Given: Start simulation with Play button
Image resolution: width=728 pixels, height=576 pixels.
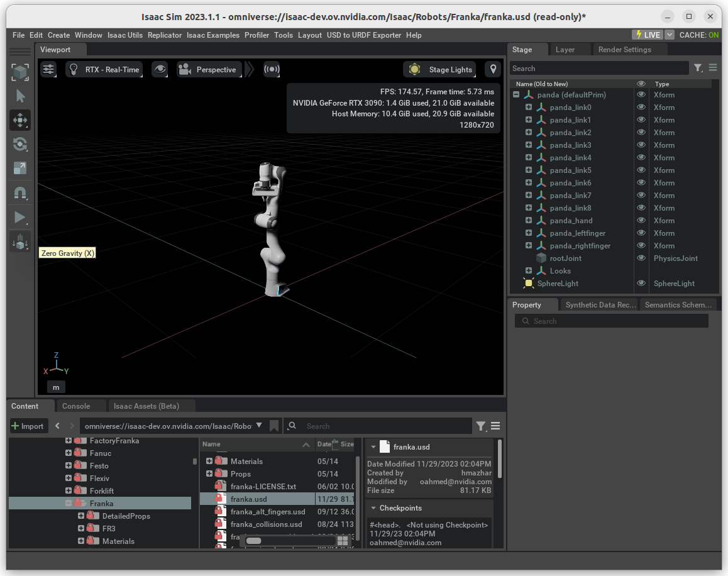Looking at the screenshot, I should click(20, 218).
